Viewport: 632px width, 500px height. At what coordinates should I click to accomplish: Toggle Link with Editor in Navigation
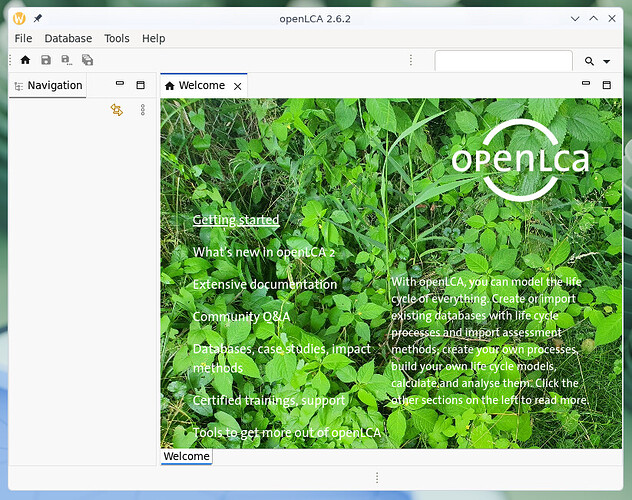(117, 110)
